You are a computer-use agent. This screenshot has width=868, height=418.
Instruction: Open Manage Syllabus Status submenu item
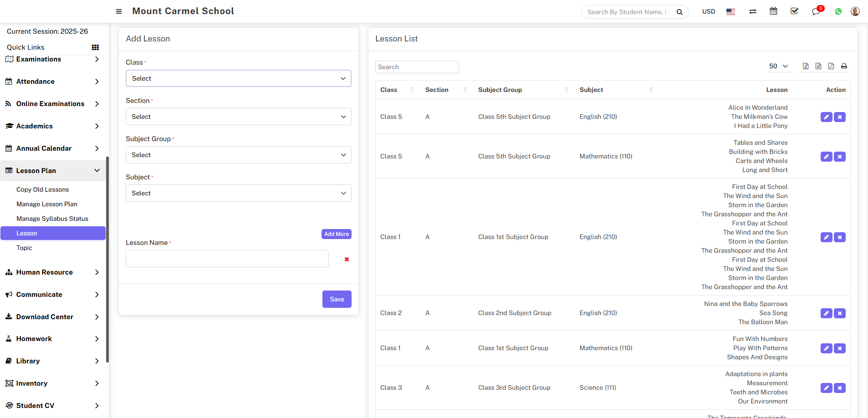point(52,219)
